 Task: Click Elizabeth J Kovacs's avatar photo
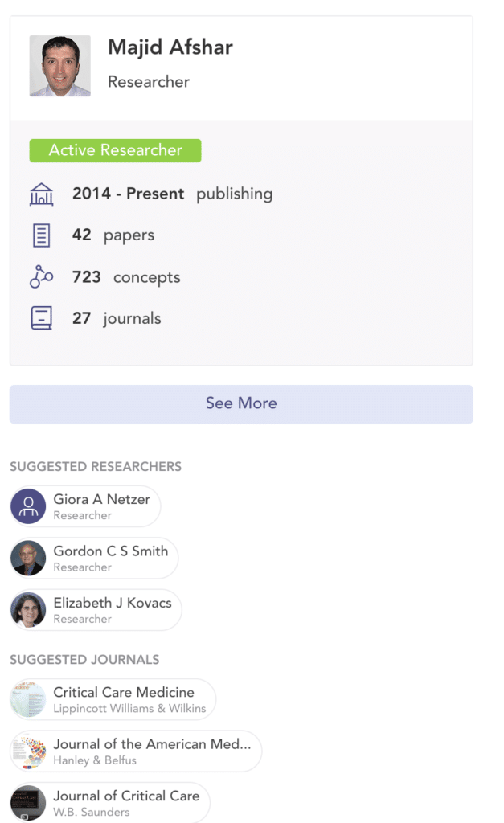28,610
